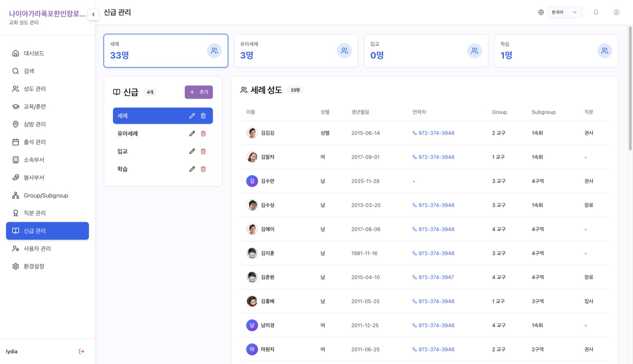Open 교육/훈련 menu item

[x=47, y=106]
